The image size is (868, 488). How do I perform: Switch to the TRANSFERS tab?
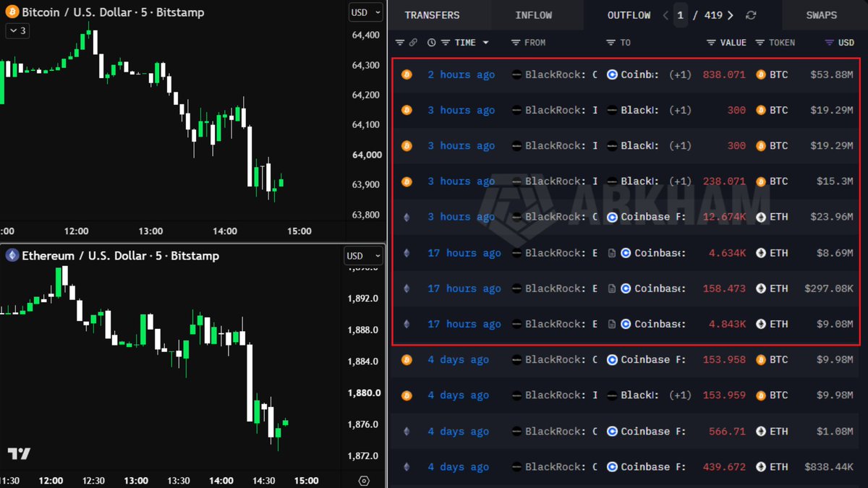[432, 15]
